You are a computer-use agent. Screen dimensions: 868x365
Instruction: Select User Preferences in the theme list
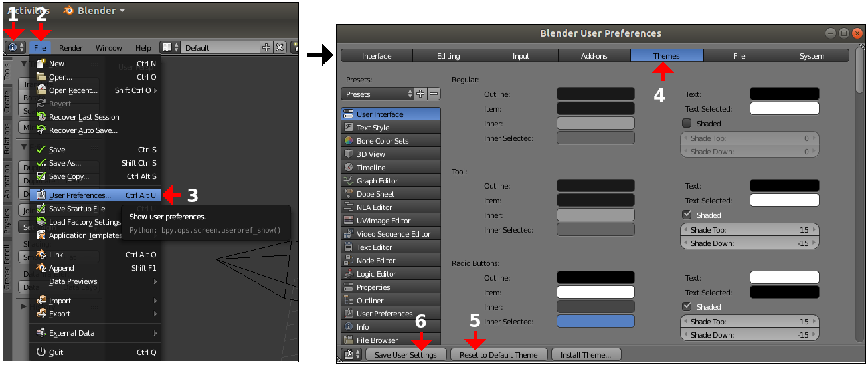391,313
